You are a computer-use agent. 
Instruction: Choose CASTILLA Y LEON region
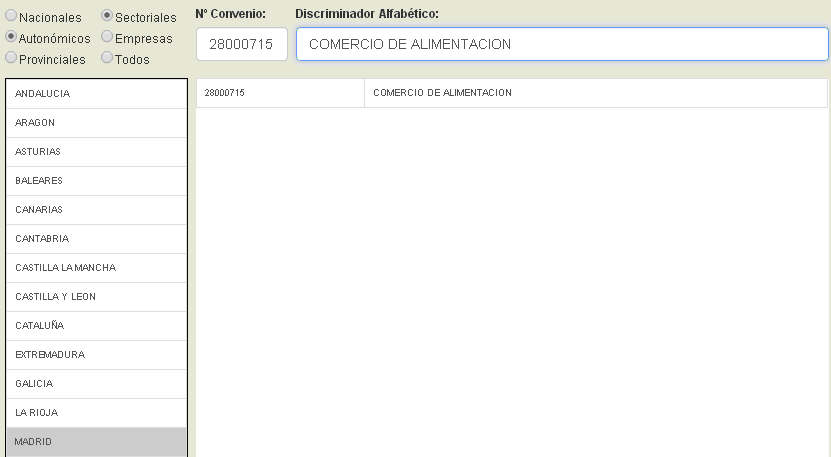96,296
